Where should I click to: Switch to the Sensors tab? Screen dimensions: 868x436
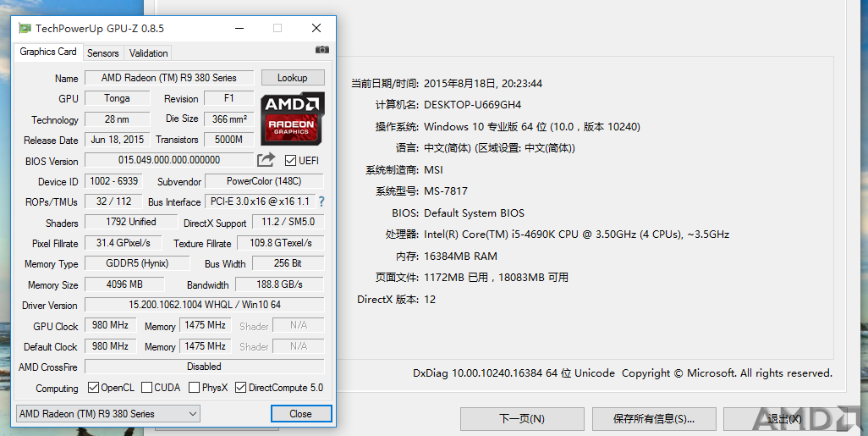(103, 53)
